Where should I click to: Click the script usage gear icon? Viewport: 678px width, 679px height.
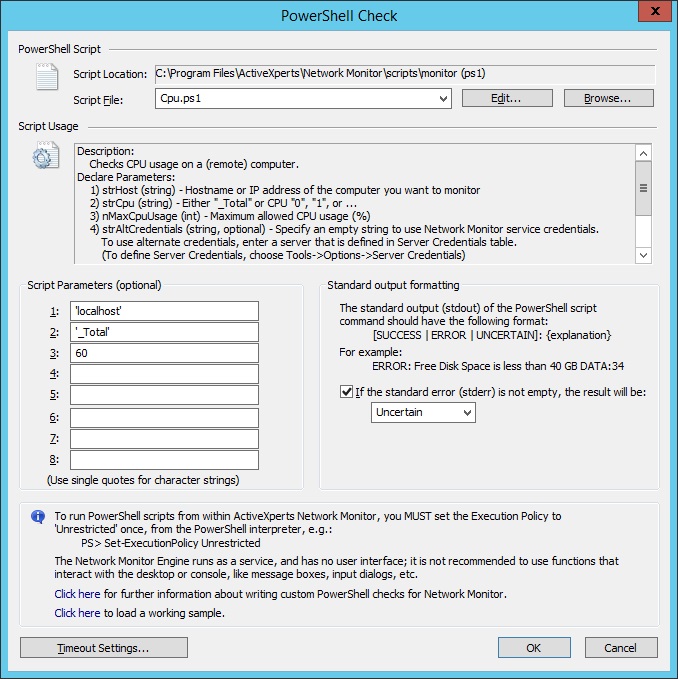tap(47, 158)
